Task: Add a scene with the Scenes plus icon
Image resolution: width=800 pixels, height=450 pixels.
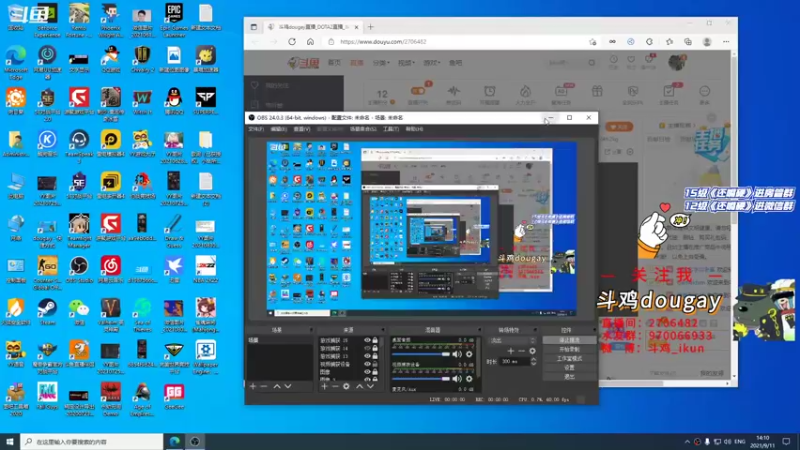Action: [253, 387]
